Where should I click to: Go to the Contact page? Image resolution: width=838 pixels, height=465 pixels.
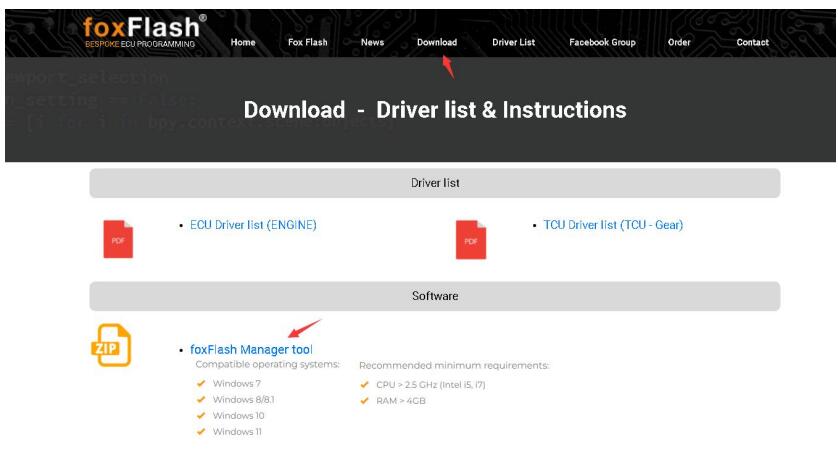(x=752, y=42)
